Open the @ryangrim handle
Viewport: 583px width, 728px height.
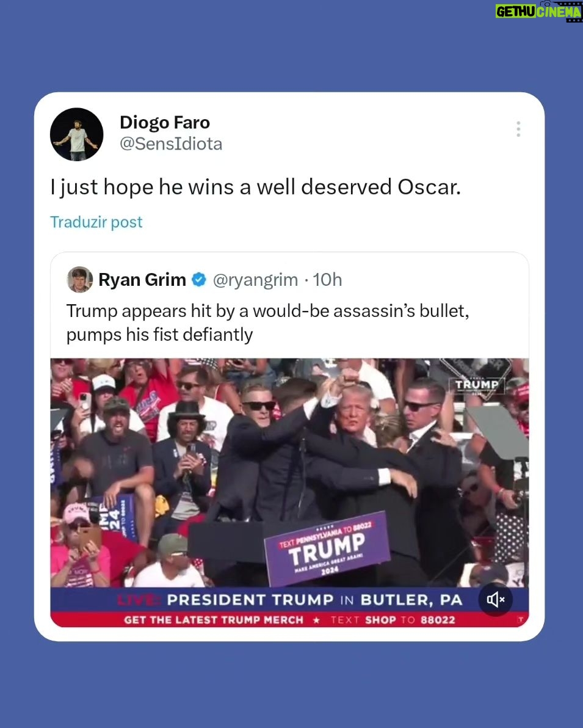255,280
